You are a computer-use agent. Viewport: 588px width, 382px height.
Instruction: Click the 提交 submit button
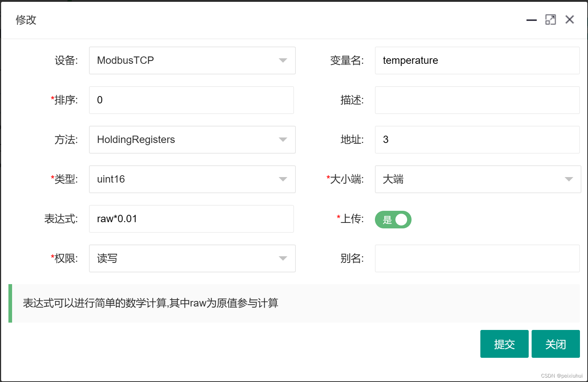click(504, 344)
